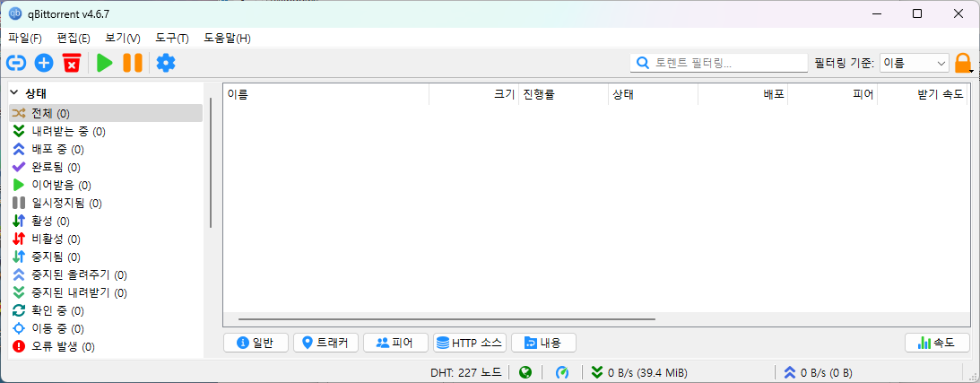
Task: Select the 중지된 내려받기 (0) filter
Action: [x=105, y=292]
